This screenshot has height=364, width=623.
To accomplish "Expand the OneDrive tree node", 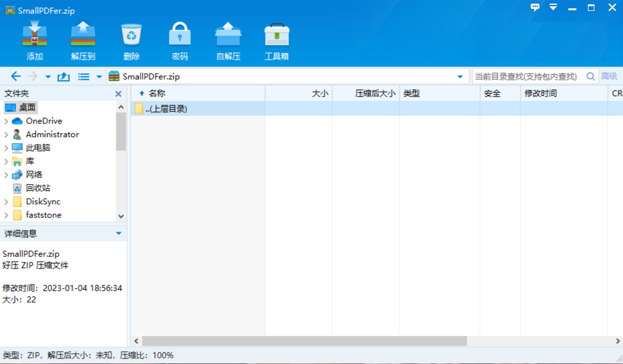I will point(6,121).
